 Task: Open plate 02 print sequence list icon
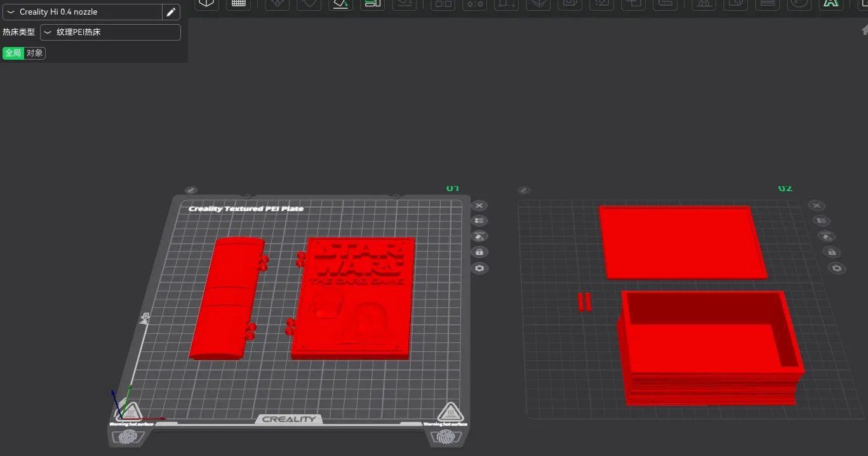(822, 221)
